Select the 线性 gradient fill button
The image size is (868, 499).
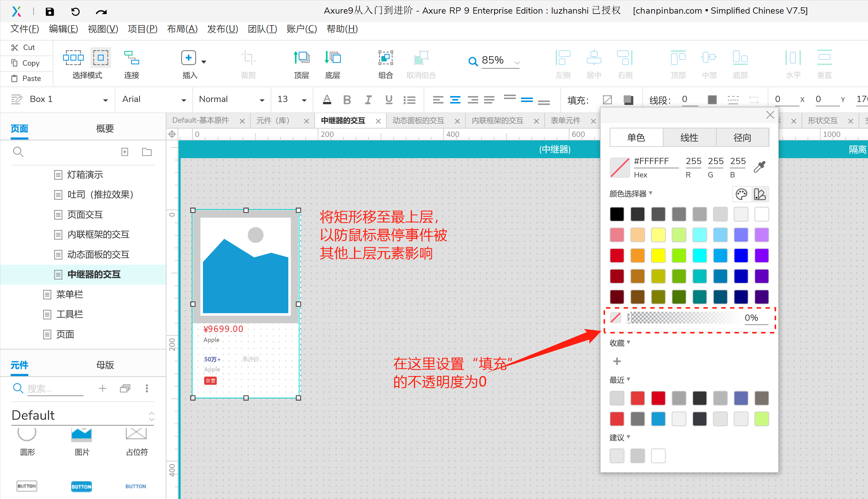click(689, 138)
